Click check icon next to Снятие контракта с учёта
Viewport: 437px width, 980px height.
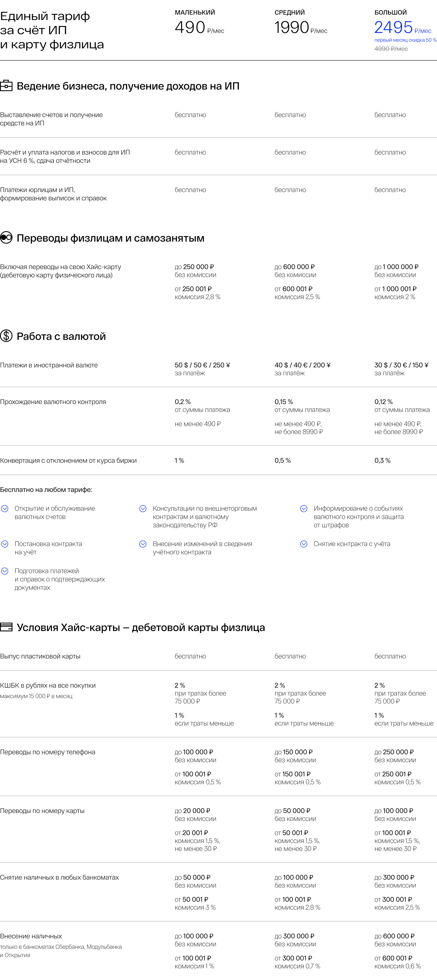pyautogui.click(x=304, y=544)
